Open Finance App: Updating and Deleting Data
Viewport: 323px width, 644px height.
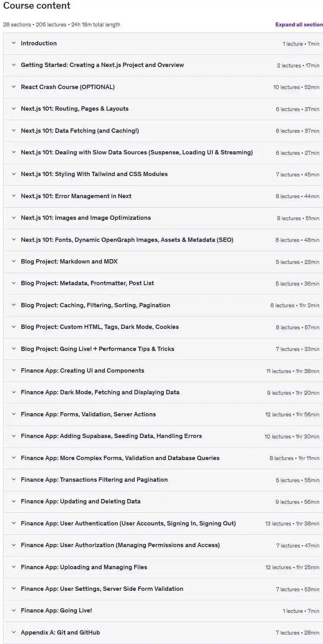tap(80, 501)
